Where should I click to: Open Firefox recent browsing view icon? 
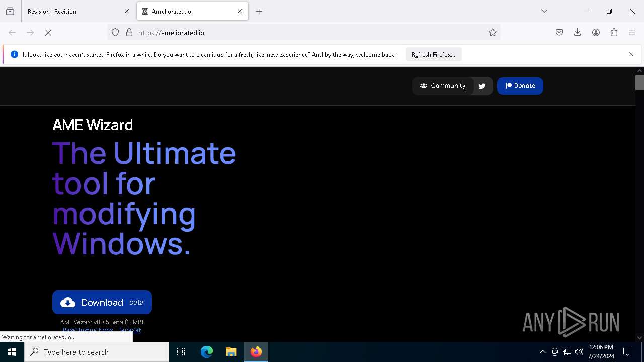10,11
